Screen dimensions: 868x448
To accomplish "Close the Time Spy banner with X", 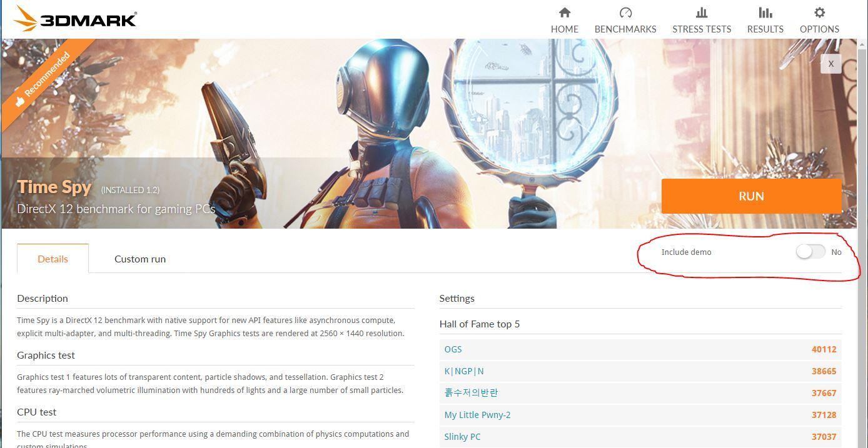I will coord(830,64).
